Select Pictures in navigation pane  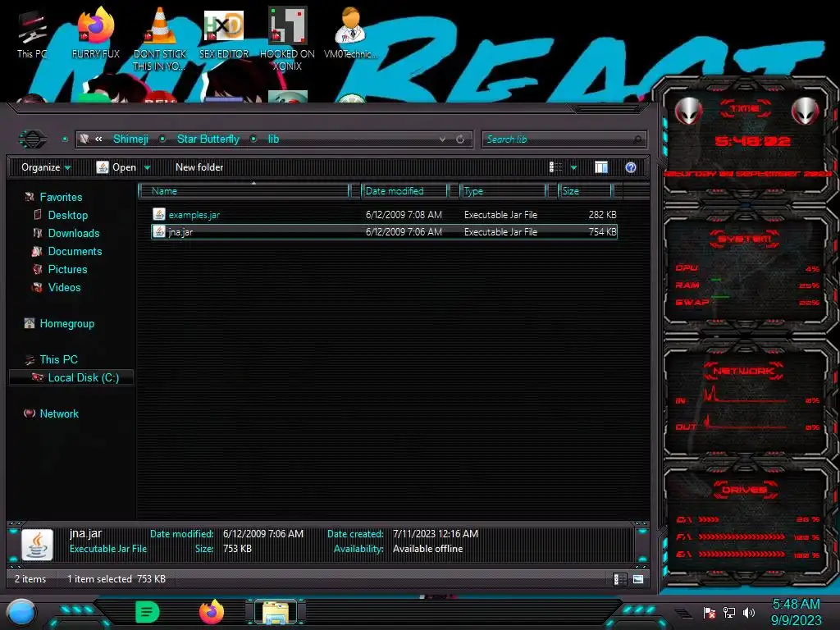(67, 269)
